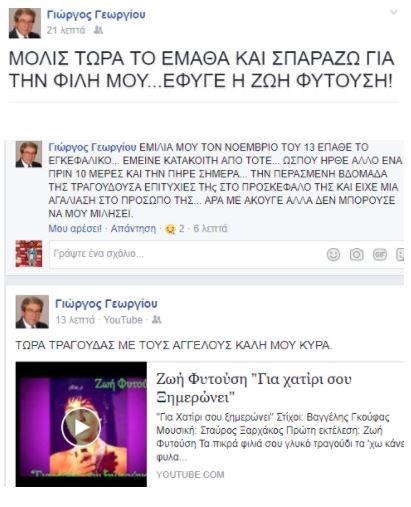Open Γιώργος Γεωργίου name in second post
The width and height of the screenshot is (411, 507).
click(106, 304)
